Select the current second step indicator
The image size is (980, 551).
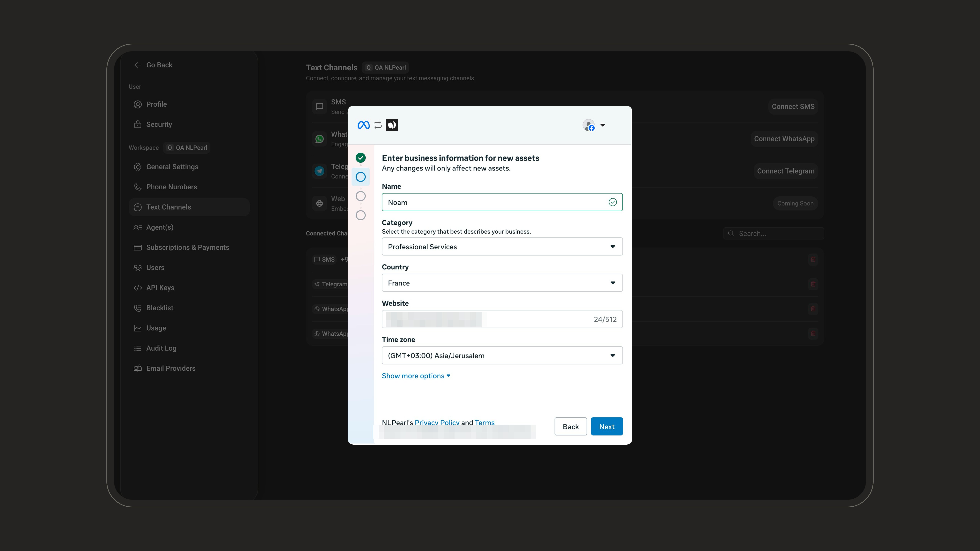click(361, 177)
